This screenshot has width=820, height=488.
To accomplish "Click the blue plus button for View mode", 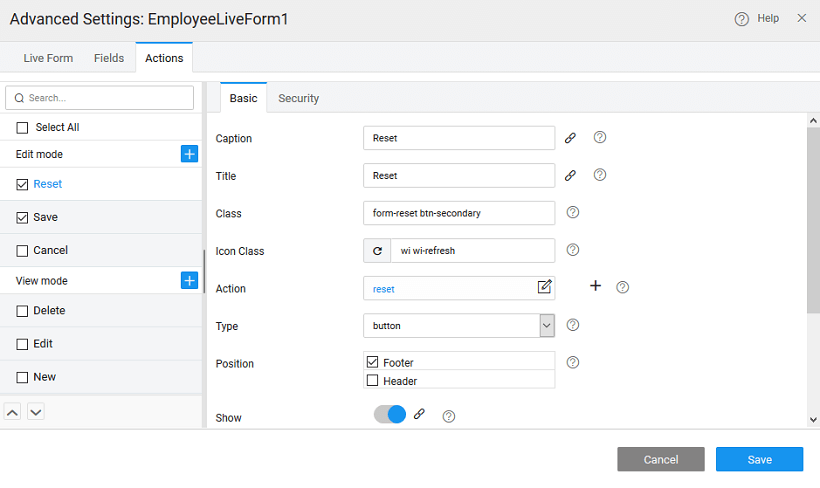I will 189,281.
